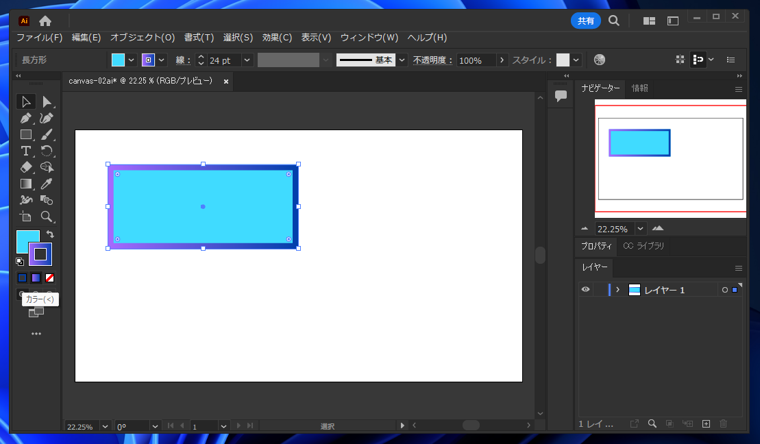Open the rotate view angle dropdown
The image size is (760, 444).
[155, 426]
